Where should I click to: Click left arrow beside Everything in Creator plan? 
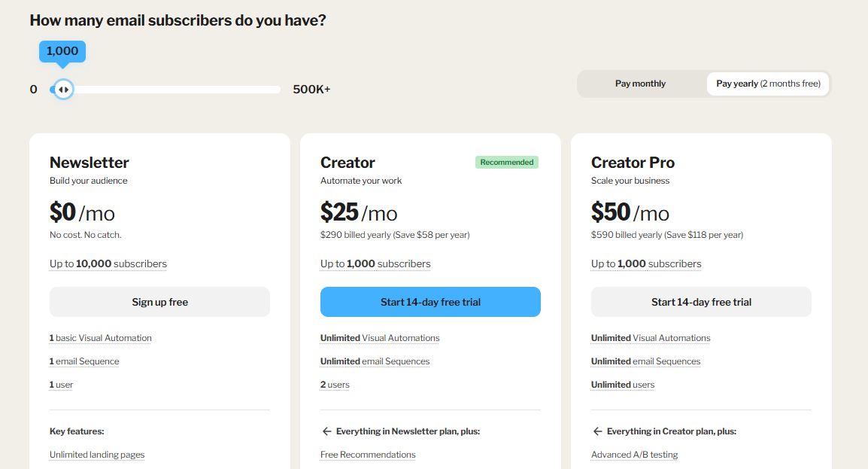[x=597, y=431]
